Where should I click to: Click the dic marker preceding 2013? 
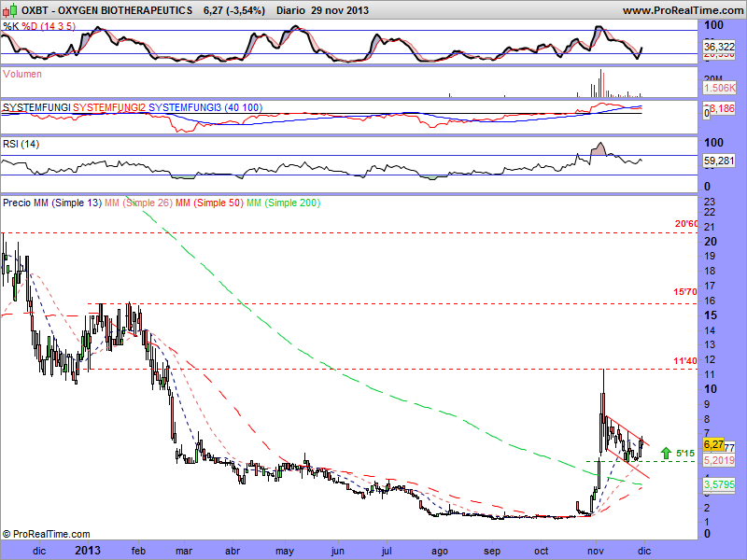[39, 551]
